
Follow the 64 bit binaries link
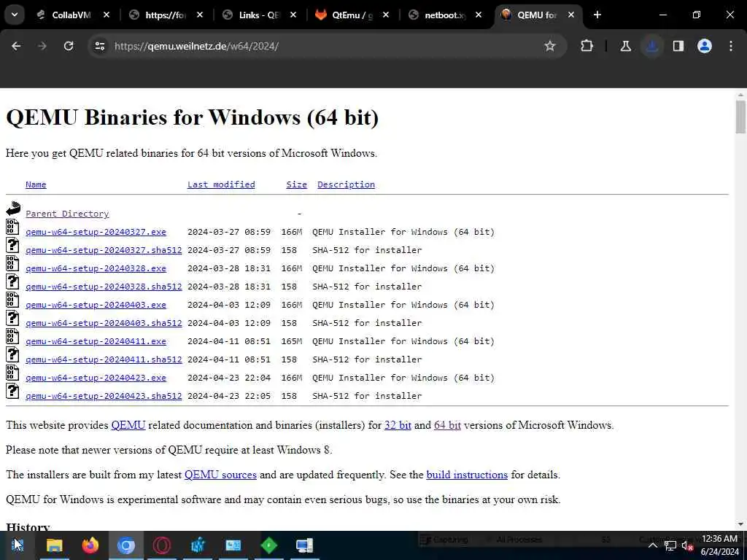pyautogui.click(x=447, y=425)
